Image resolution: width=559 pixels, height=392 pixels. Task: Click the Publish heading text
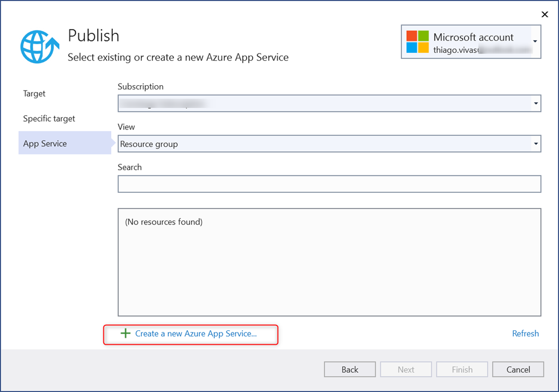[x=93, y=35]
